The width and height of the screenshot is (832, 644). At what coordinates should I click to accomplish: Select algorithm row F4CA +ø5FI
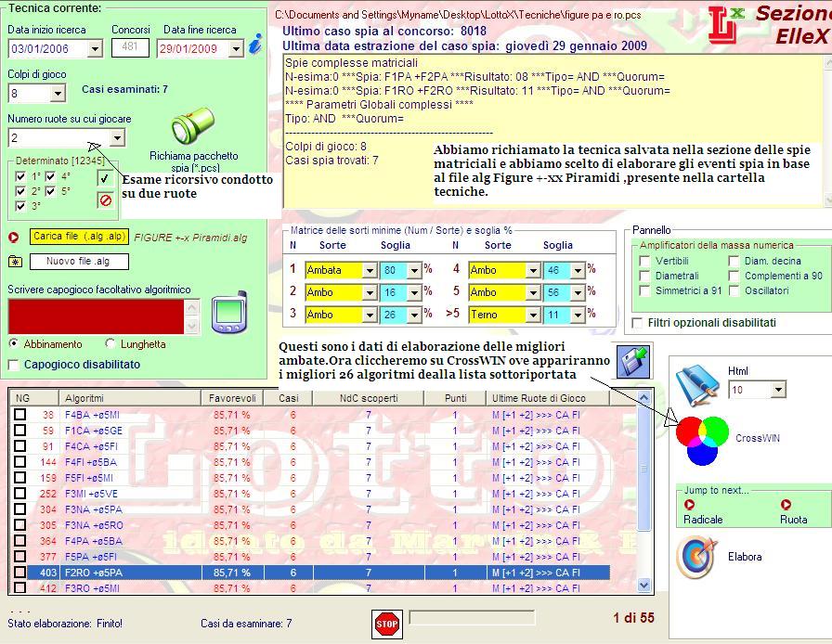[310, 446]
